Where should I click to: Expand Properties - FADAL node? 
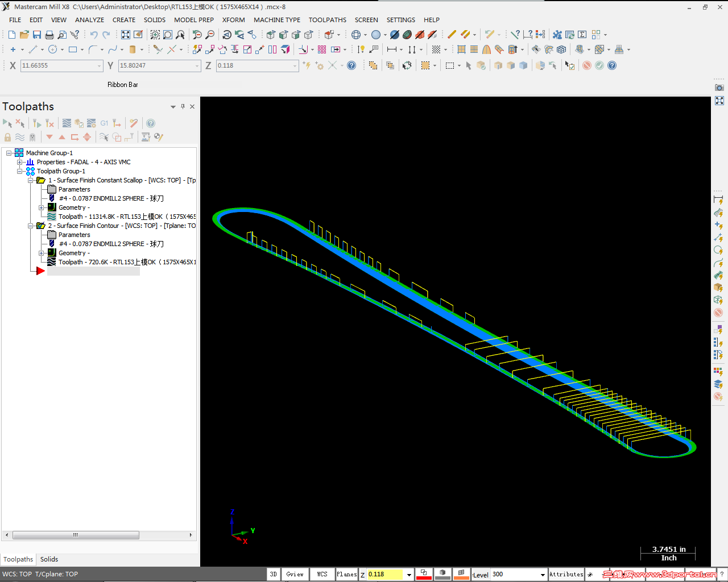(20, 162)
